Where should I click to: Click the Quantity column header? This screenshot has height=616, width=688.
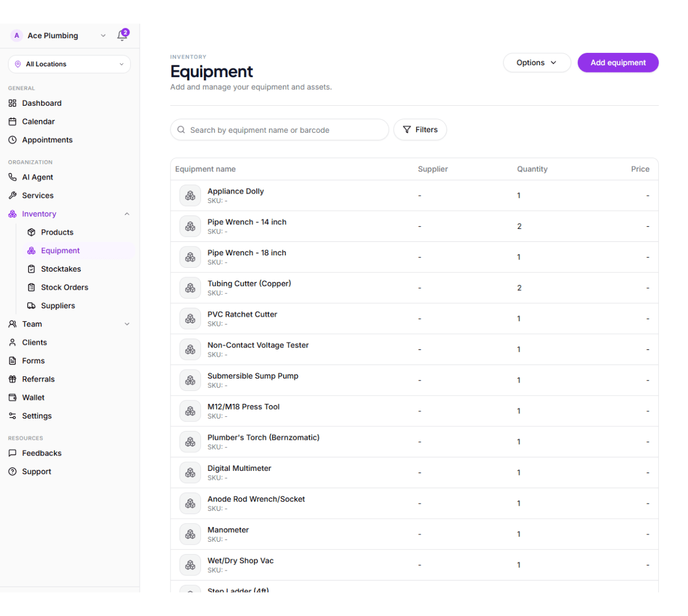point(532,169)
